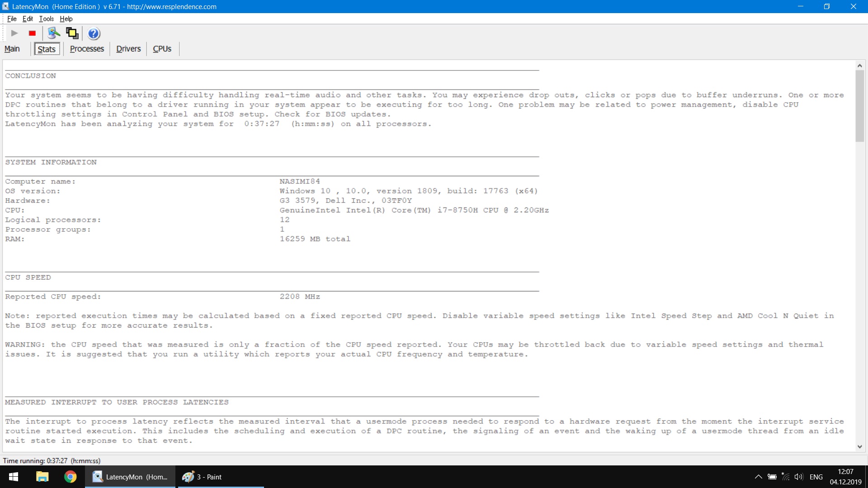Select the CPUs tab
This screenshot has width=868, height=488.
click(x=162, y=49)
